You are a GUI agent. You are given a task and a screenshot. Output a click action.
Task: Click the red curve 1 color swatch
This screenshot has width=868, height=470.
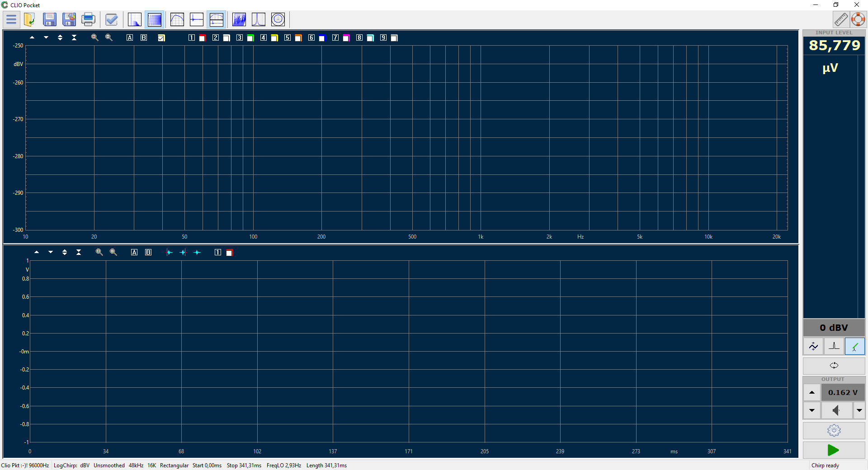pyautogui.click(x=203, y=38)
